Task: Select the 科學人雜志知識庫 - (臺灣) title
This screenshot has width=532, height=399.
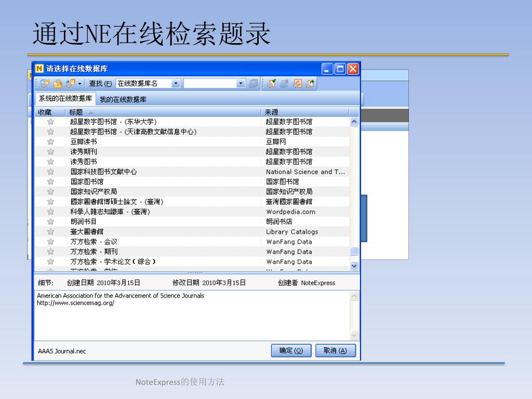Action: tap(110, 212)
